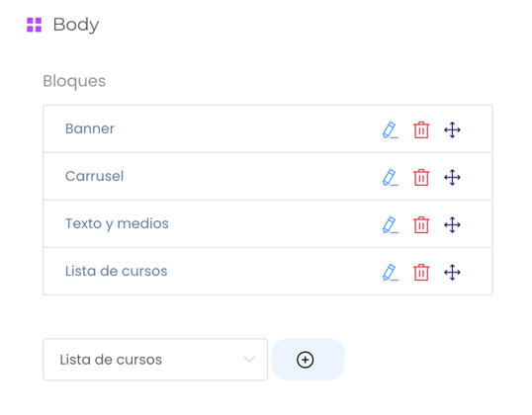Select the Texto y medios label
The width and height of the screenshot is (532, 415).
point(117,224)
